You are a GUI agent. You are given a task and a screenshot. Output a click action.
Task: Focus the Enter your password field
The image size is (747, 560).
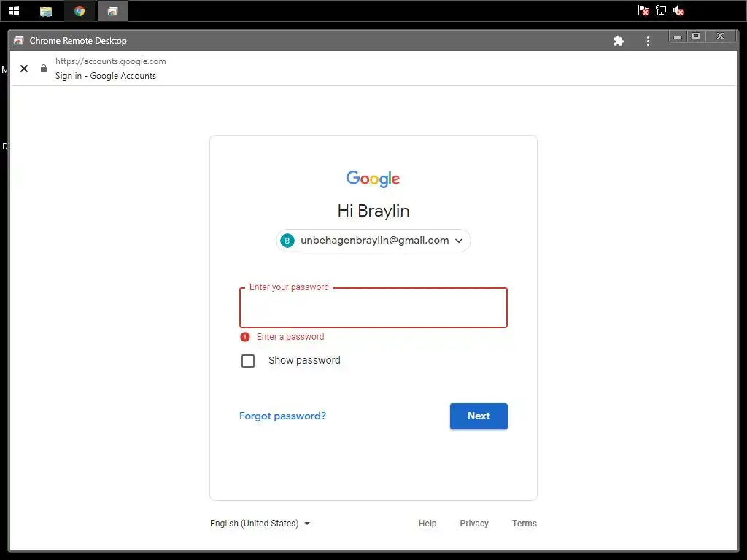373,308
